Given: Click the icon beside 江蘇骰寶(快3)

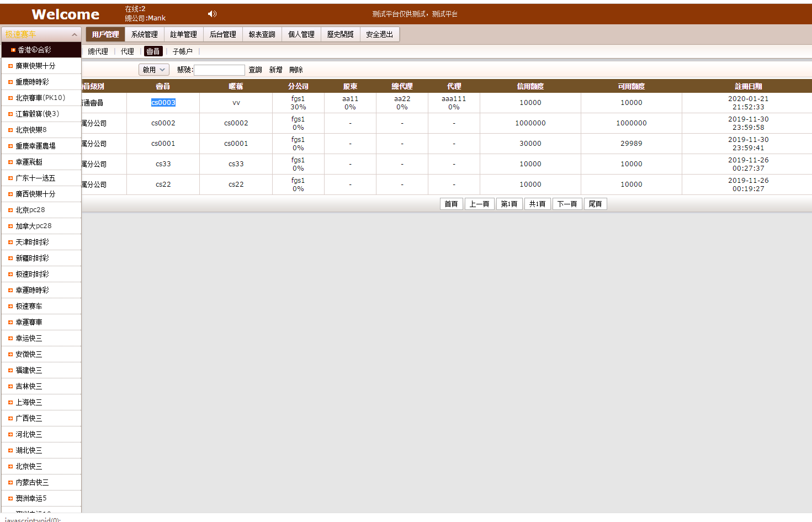Looking at the screenshot, I should [x=10, y=114].
